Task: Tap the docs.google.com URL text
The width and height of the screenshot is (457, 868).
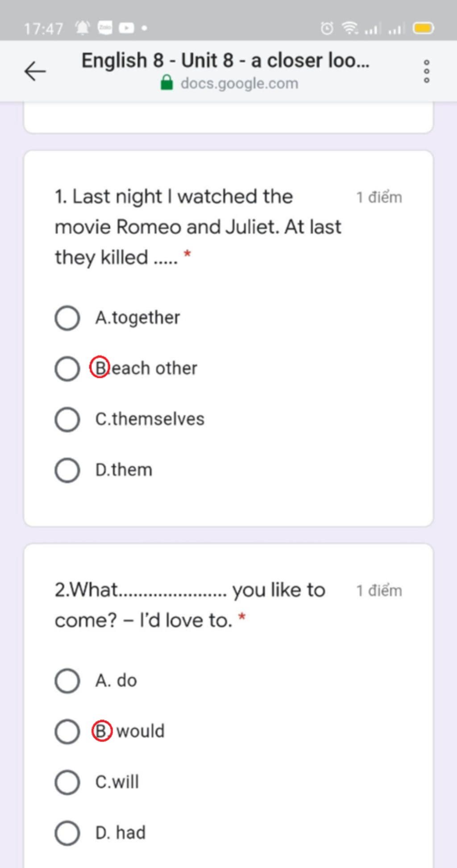Action: (239, 83)
